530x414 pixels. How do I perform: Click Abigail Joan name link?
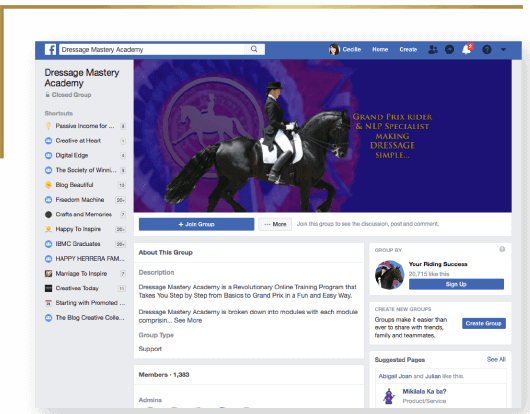click(x=395, y=376)
